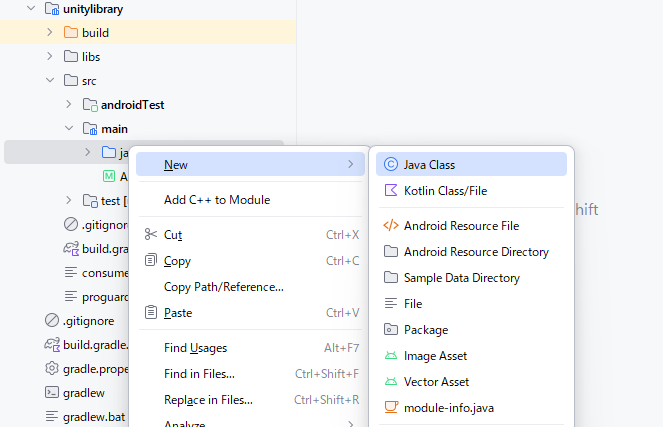Click the Java Class icon in submenu

391,164
